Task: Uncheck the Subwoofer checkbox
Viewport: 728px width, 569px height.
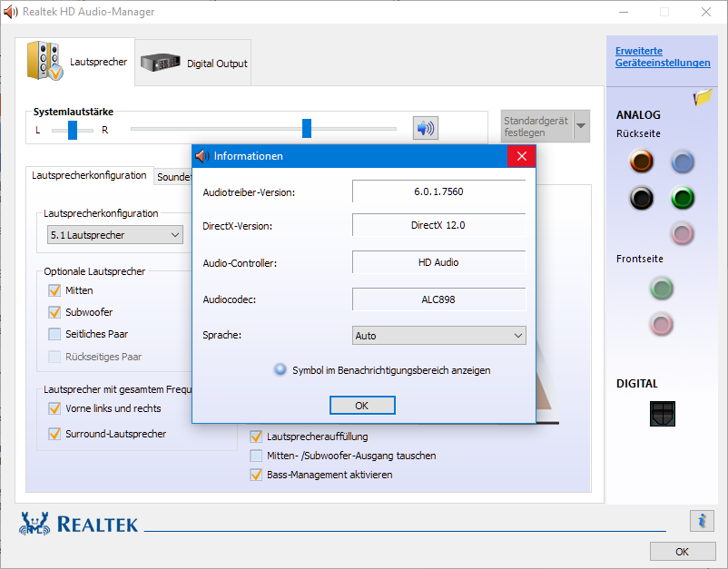Action: 54,312
